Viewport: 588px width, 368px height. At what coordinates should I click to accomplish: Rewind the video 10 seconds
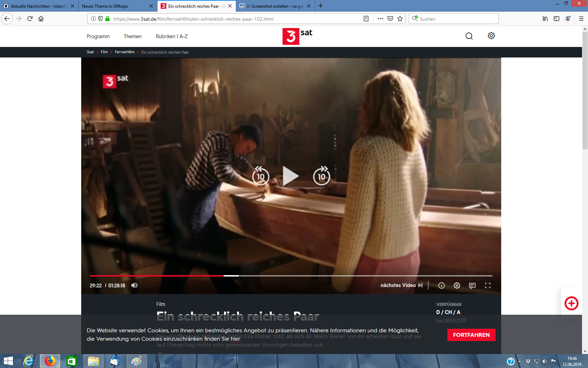click(261, 176)
